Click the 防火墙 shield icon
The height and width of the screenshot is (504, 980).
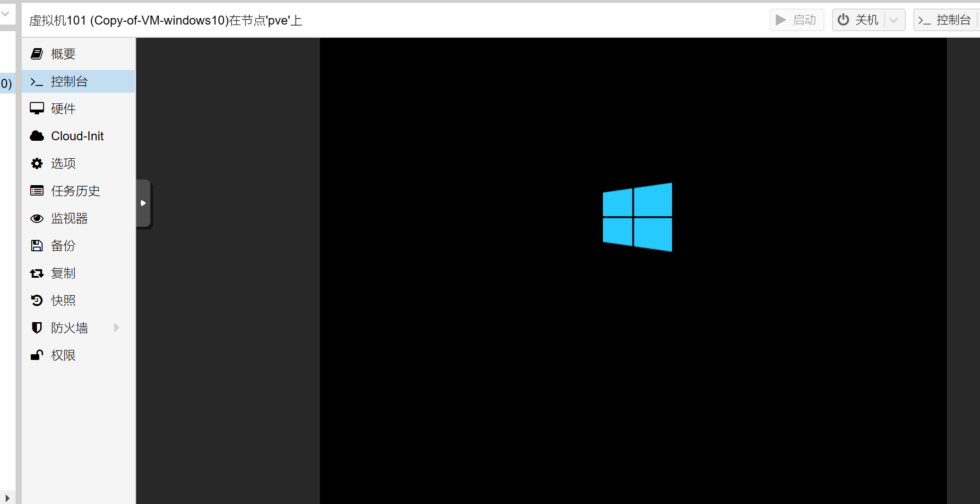(37, 328)
